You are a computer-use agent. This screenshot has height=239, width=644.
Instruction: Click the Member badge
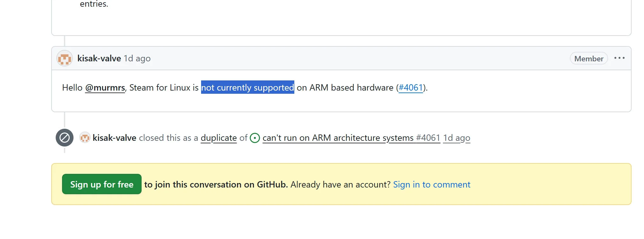pos(589,58)
